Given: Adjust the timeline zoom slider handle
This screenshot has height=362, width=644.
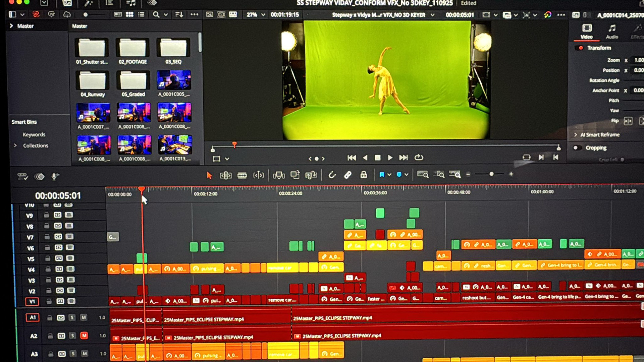Looking at the screenshot, I should click(491, 174).
